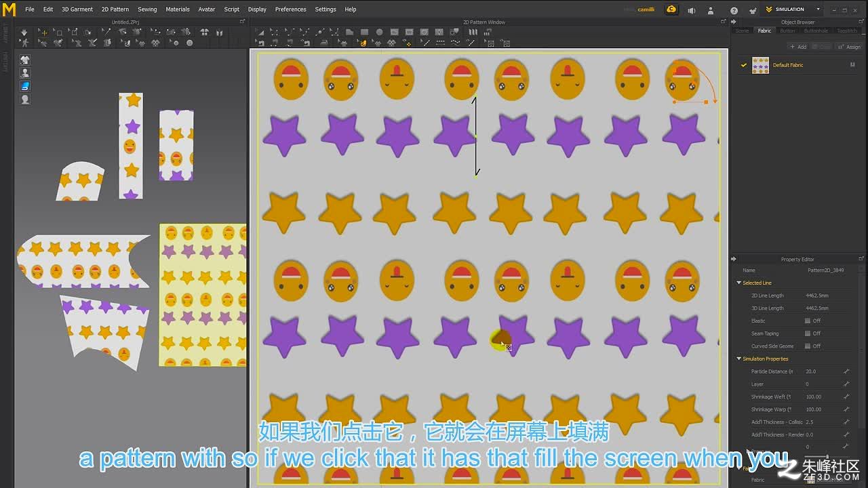The height and width of the screenshot is (488, 868).
Task: Open the 2D Pattern menu
Action: tap(115, 9)
